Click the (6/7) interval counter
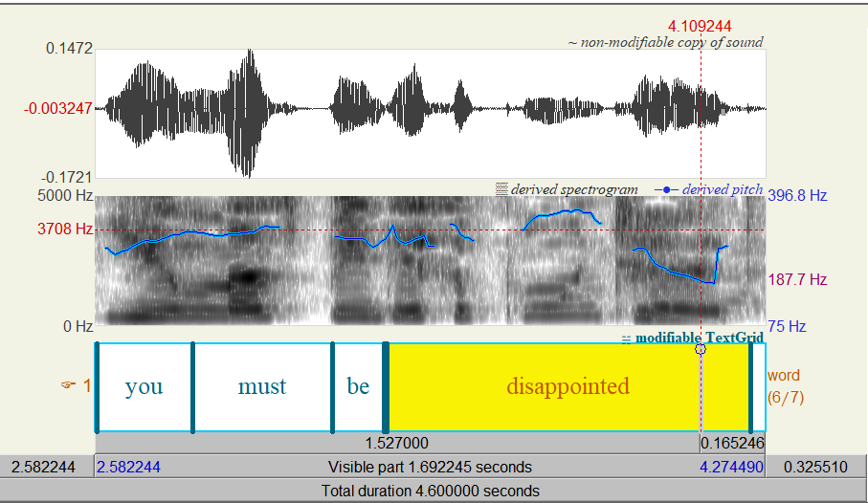This screenshot has width=868, height=503. click(786, 397)
